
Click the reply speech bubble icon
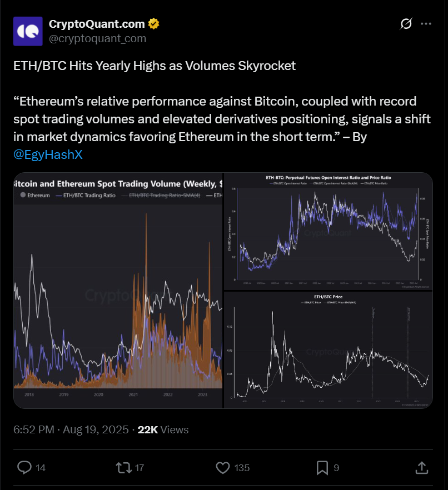[24, 468]
